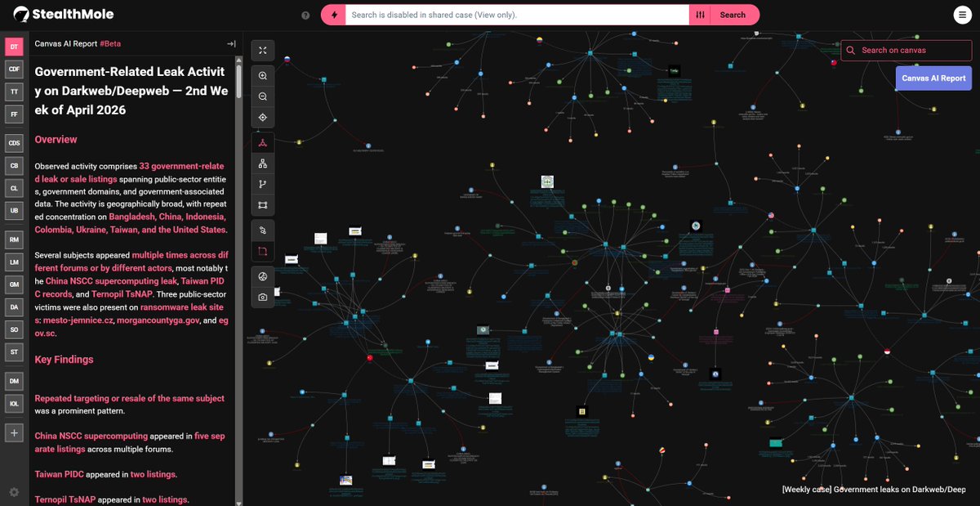Screen dimensions: 980x506
Task: Click the China flag node on canvas
Action: tap(369, 357)
